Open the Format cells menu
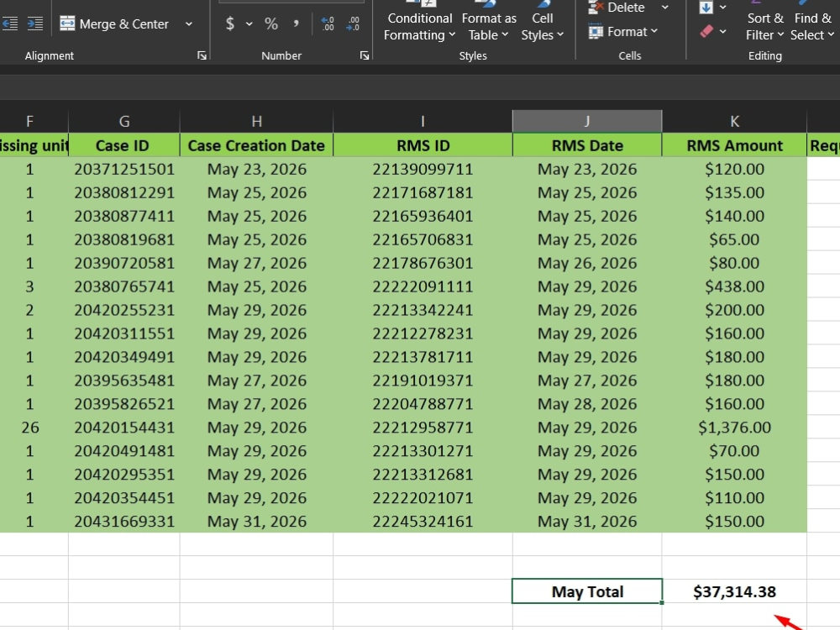This screenshot has height=630, width=840. tap(622, 32)
